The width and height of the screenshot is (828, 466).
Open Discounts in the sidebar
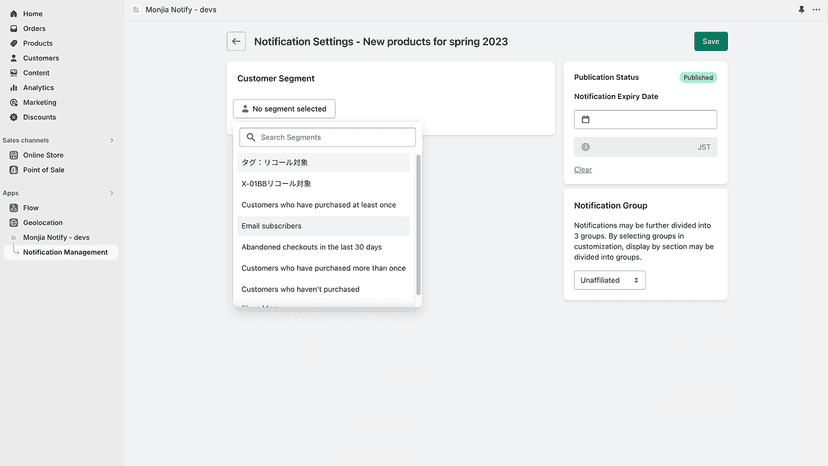[39, 117]
